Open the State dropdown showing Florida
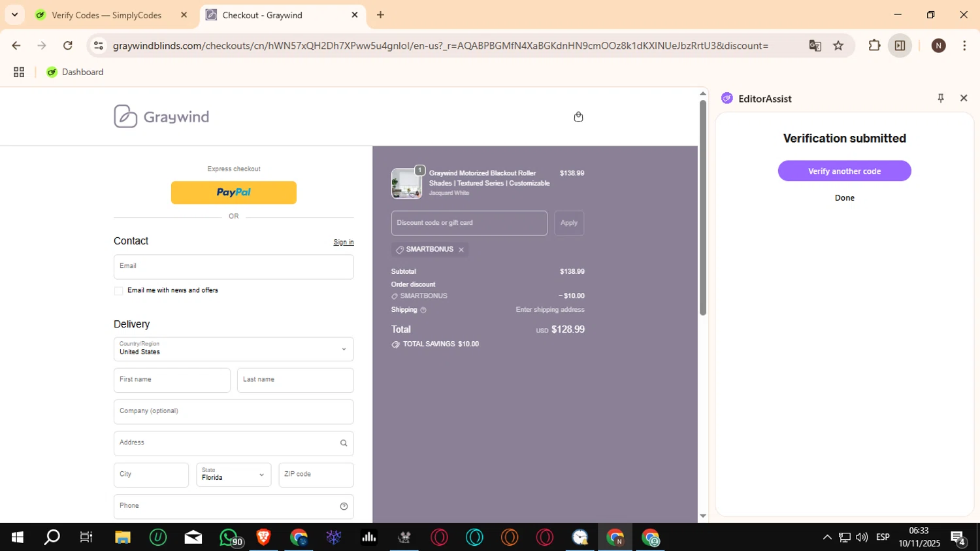Viewport: 980px width, 551px height. click(234, 475)
